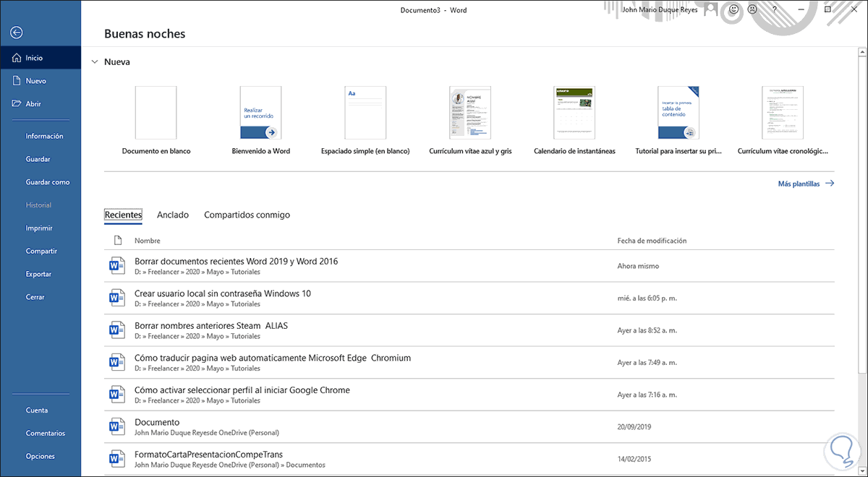868x477 pixels.
Task: Sort by Fecha de modificación header
Action: (x=652, y=241)
